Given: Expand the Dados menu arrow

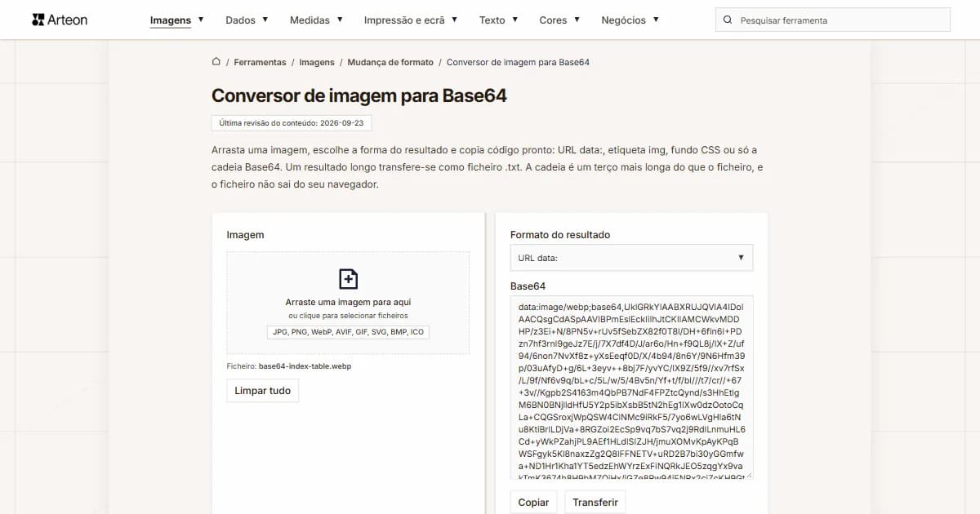Looking at the screenshot, I should [265, 20].
